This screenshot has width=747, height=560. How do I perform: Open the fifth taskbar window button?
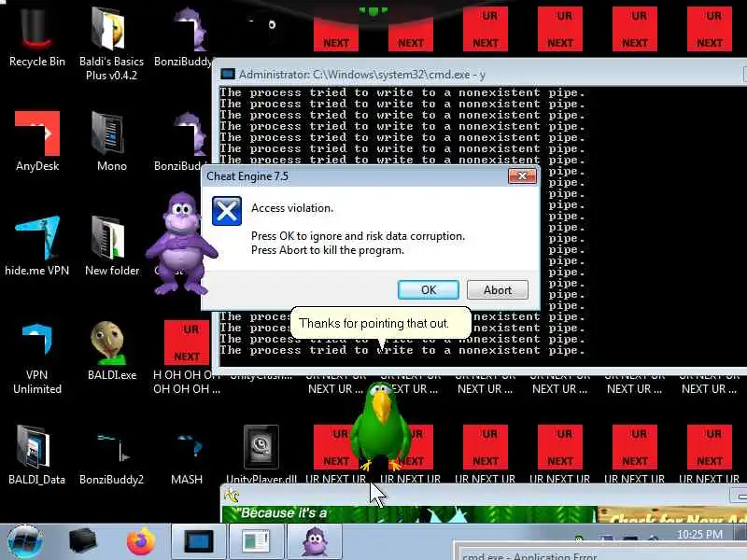(x=256, y=542)
